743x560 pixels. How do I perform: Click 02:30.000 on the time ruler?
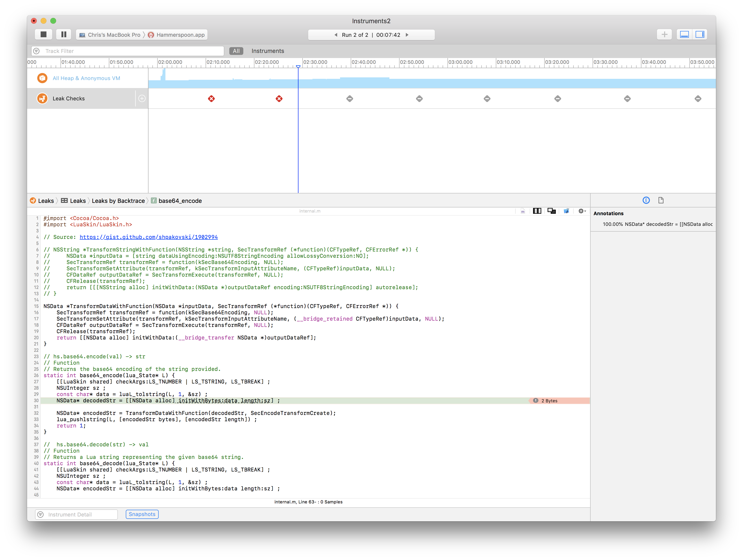pos(315,62)
